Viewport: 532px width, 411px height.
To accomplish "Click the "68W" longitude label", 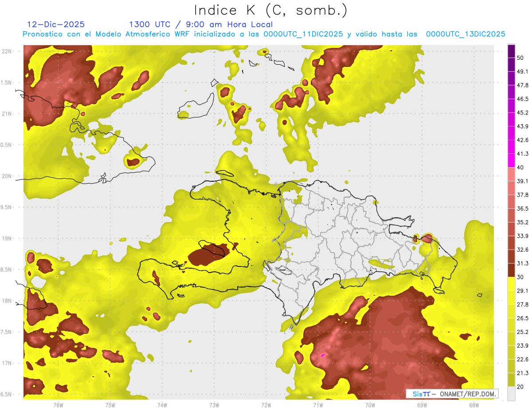I will 474,405.
